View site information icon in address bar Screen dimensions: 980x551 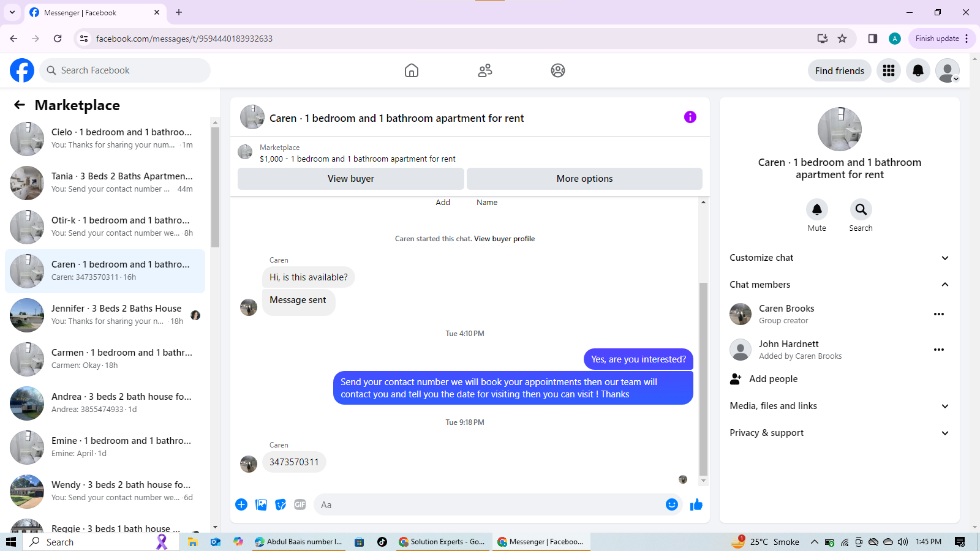[x=84, y=39]
